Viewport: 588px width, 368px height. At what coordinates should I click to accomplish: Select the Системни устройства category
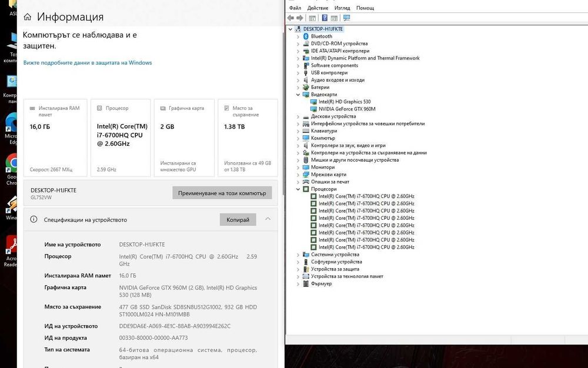pos(335,255)
